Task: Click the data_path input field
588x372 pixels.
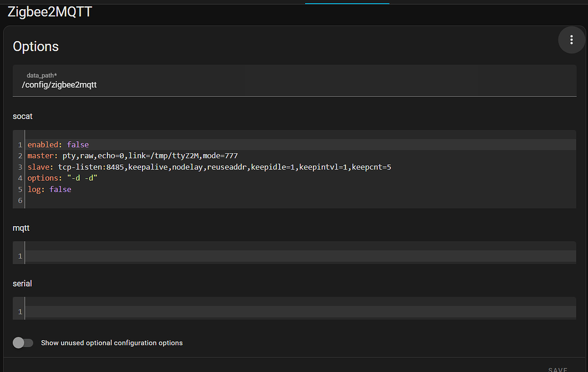Action: (x=294, y=81)
